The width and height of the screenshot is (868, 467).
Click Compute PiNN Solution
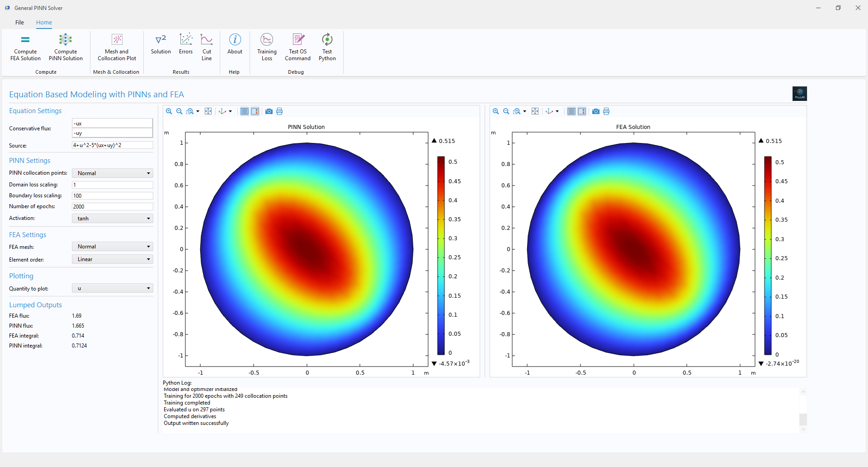pyautogui.click(x=65, y=47)
